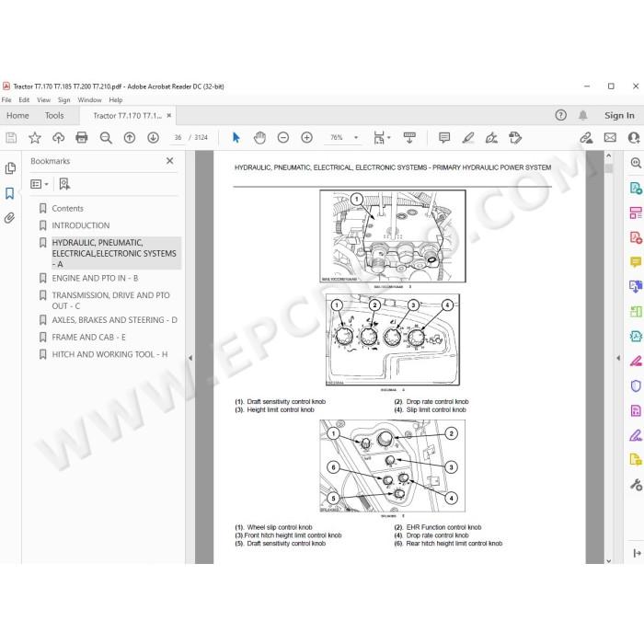Open ENGINE AND PTO IN - B bookmark
644x644 pixels.
(95, 279)
